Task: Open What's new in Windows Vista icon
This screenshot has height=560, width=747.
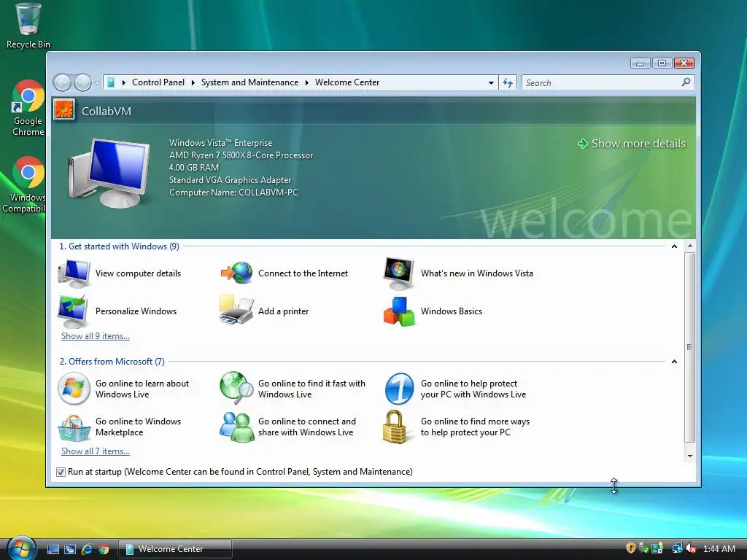Action: [399, 273]
